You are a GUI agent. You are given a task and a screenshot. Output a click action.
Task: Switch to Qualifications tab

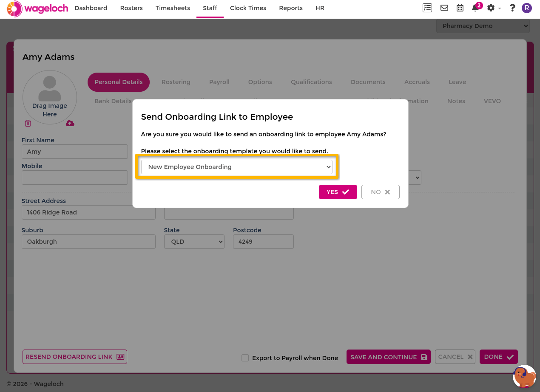(311, 82)
